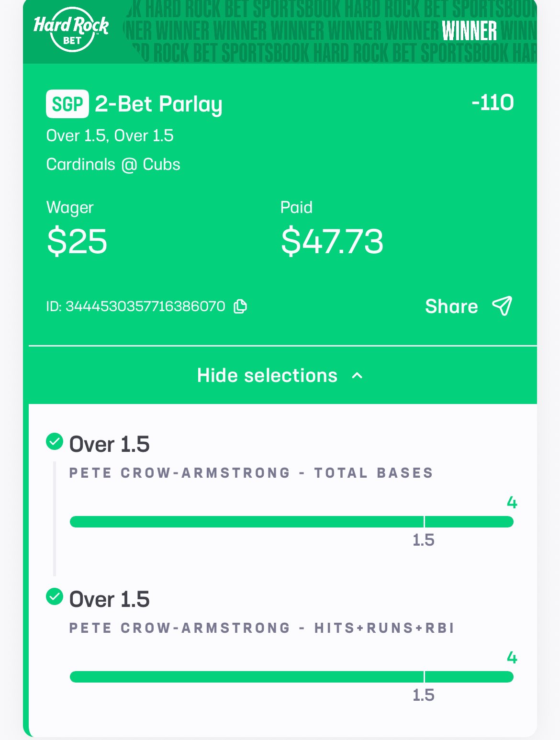Click the $47.73 paid amount

332,241
